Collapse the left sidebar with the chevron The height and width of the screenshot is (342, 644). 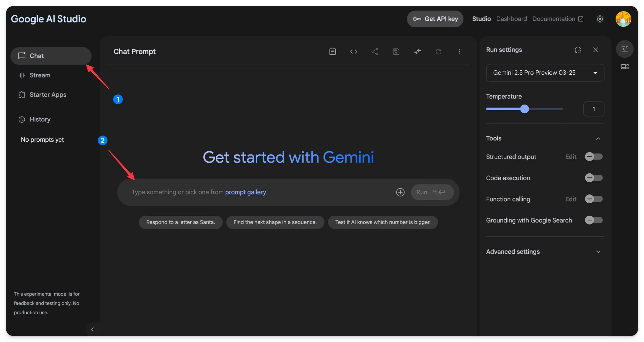92,329
